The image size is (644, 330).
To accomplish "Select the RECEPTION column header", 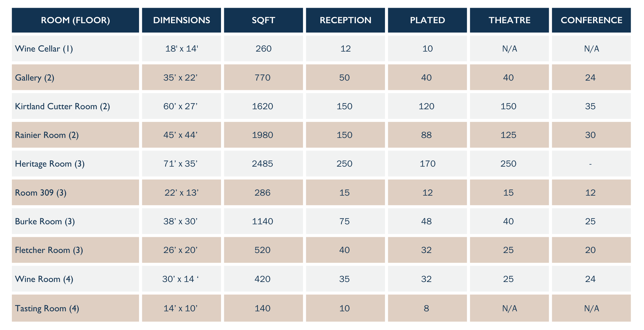I will [345, 20].
